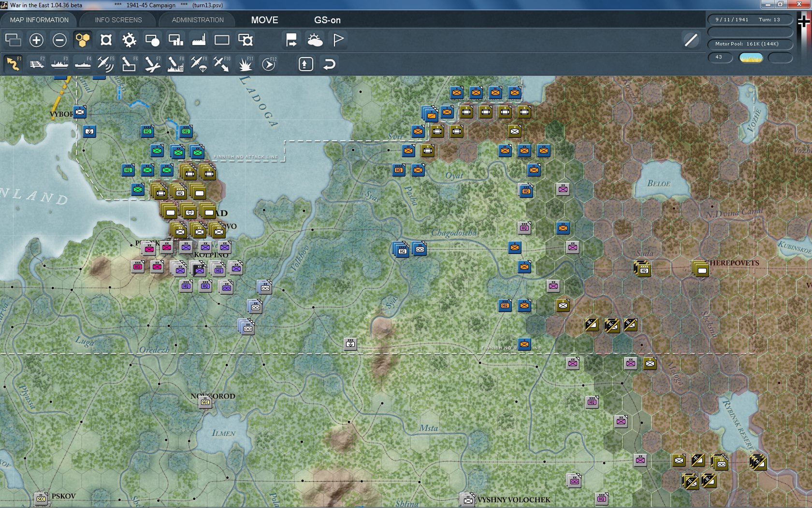Image resolution: width=812 pixels, height=508 pixels.
Task: Toggle the factory display icon
Action: pyautogui.click(x=199, y=40)
